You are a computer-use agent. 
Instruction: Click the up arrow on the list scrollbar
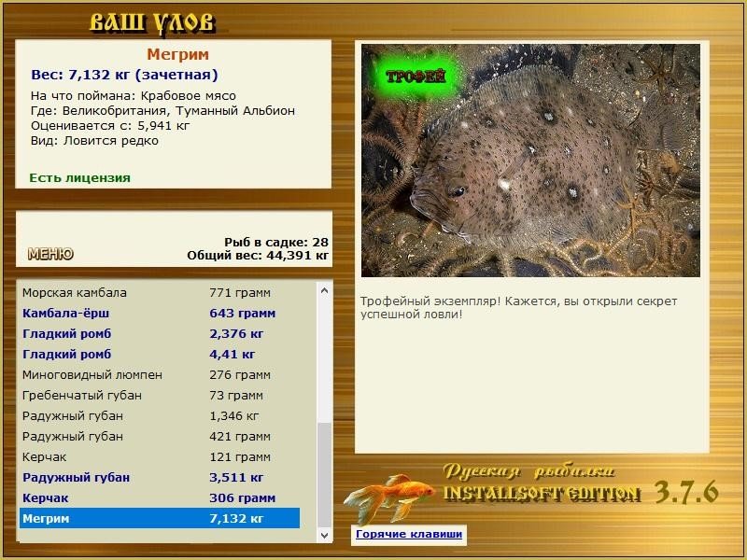tap(324, 290)
